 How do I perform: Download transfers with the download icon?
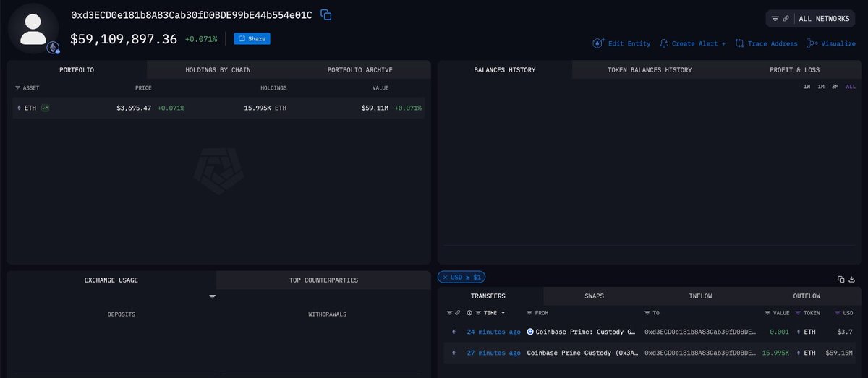851,279
